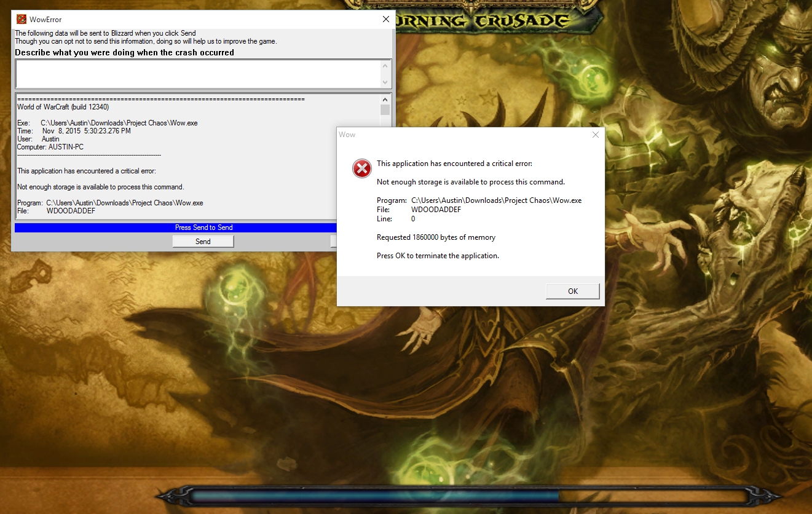
Task: Click the 'Time: Nov 8, 2015' log line
Action: pos(74,131)
